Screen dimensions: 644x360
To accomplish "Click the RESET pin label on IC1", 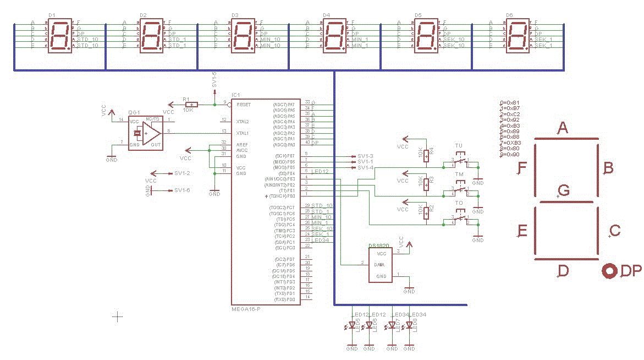I will point(244,105).
